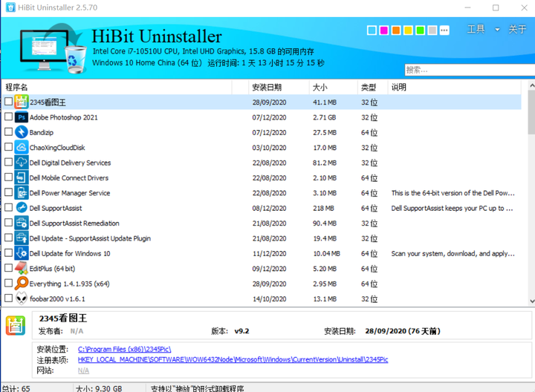This screenshot has height=392, width=535.
Task: Enable the Dell SupportAssist checkbox
Action: point(8,207)
